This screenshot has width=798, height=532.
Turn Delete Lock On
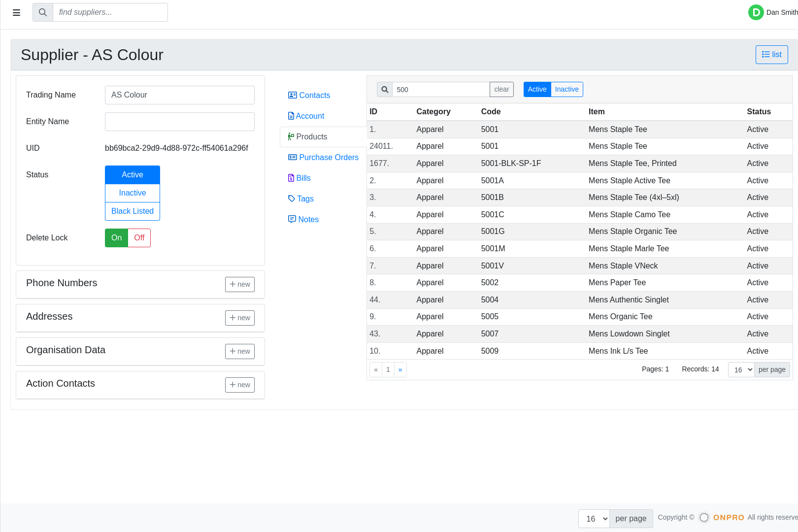116,238
